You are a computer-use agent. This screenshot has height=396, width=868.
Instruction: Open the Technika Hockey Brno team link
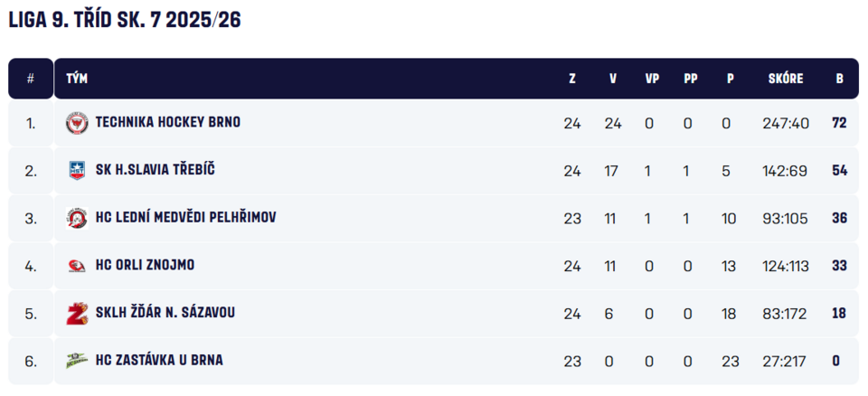[x=168, y=122]
